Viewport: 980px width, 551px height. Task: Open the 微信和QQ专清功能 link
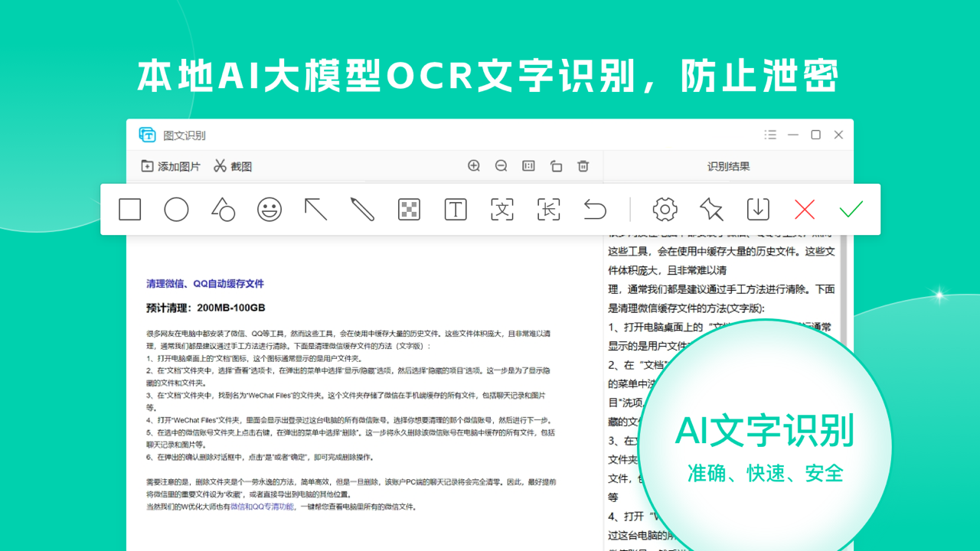263,507
